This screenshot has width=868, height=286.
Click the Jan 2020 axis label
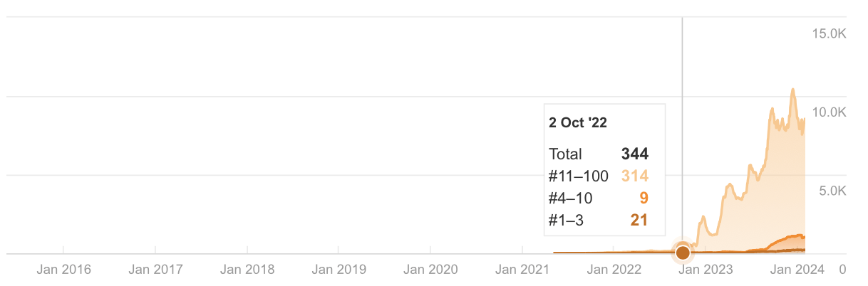point(430,270)
